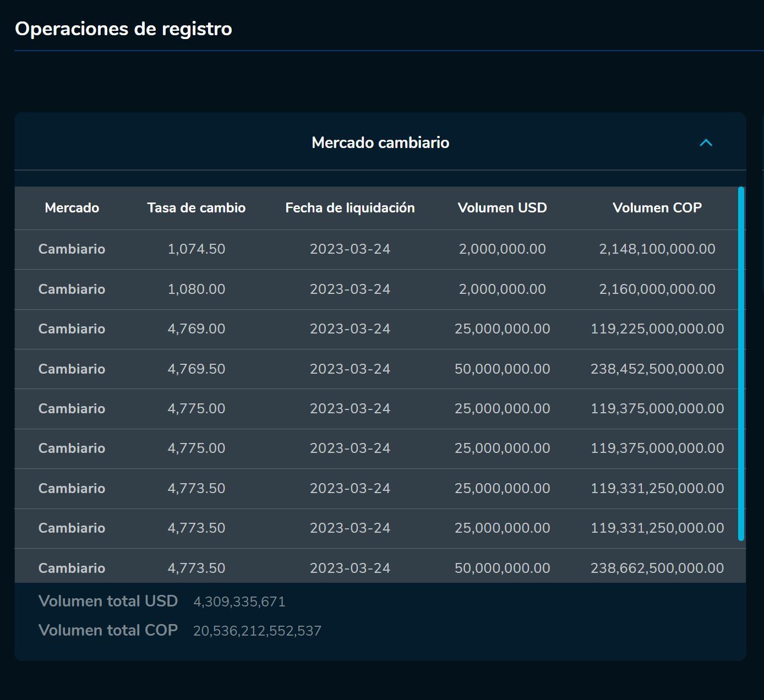
Task: Collapse the Mercado cambiario panel using chevron
Action: coord(706,143)
